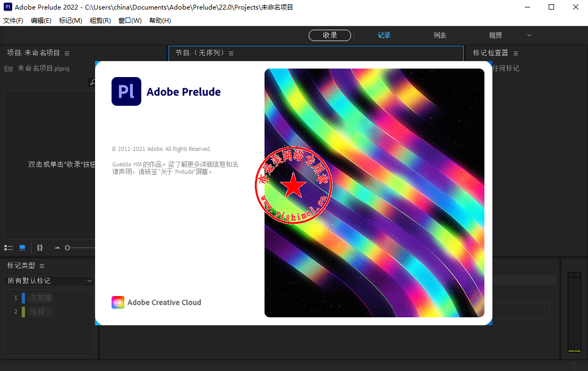Switch to the 列表 workspace
Image resolution: width=588 pixels, height=371 pixels.
point(439,35)
